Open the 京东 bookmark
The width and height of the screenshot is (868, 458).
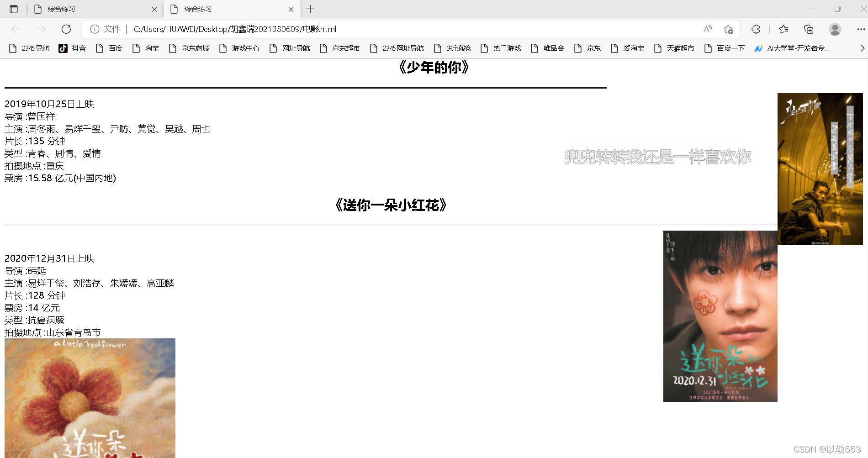click(587, 48)
